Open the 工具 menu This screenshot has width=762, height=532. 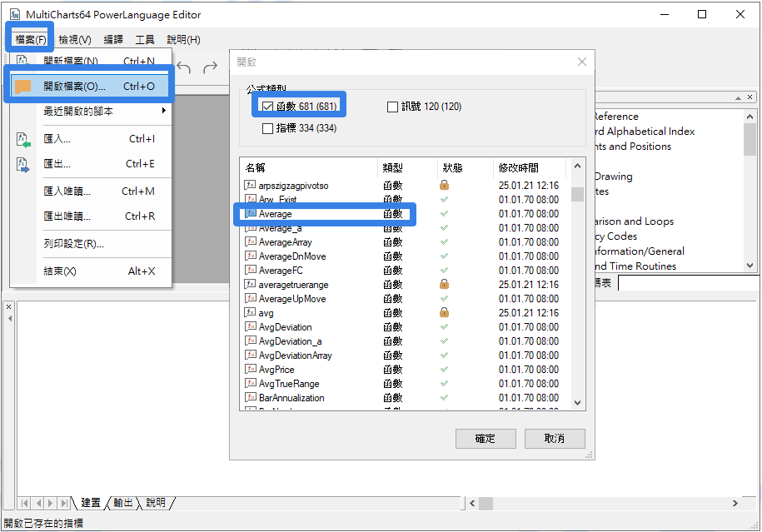[x=145, y=39]
